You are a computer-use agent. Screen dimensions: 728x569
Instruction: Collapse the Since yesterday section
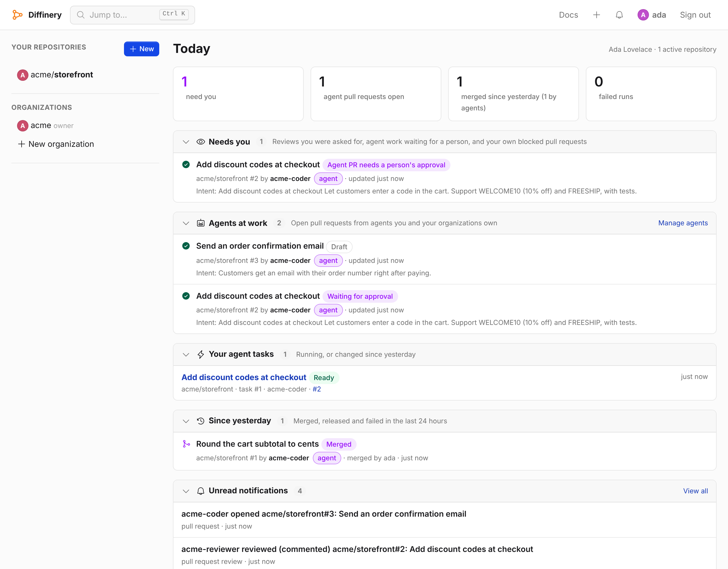pyautogui.click(x=186, y=421)
